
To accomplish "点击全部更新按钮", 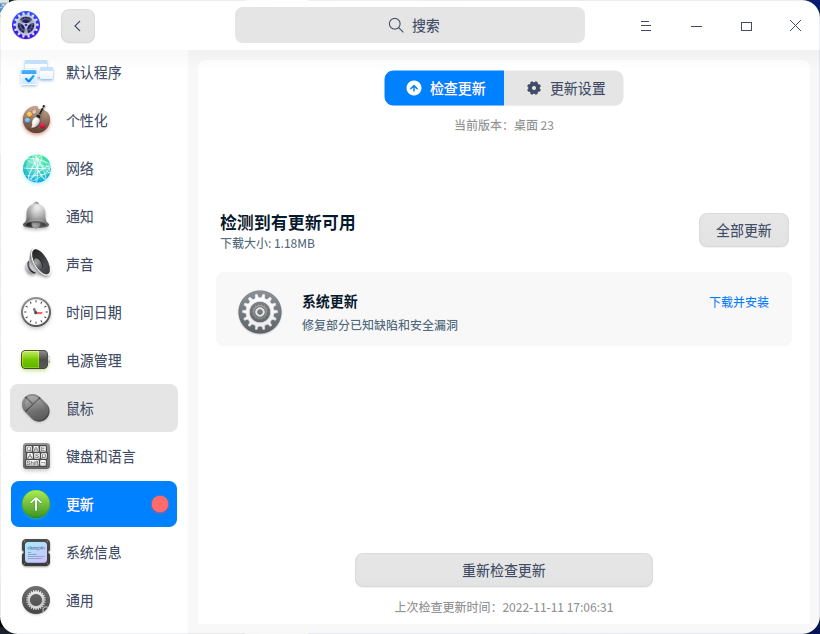I will click(x=743, y=229).
